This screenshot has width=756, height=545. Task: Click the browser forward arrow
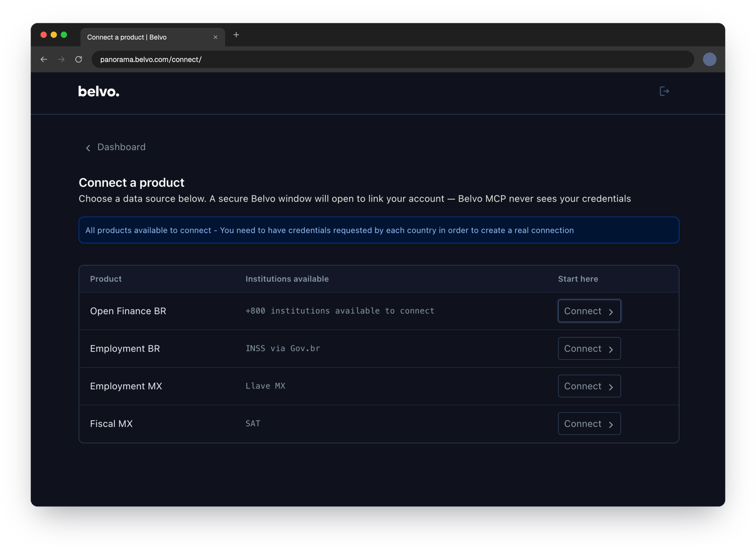pos(61,59)
